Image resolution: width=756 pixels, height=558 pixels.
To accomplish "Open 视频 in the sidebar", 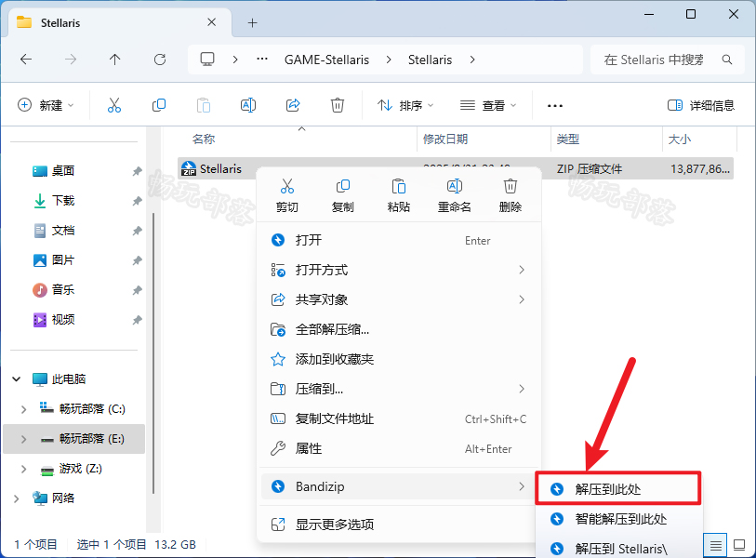I will 62,320.
